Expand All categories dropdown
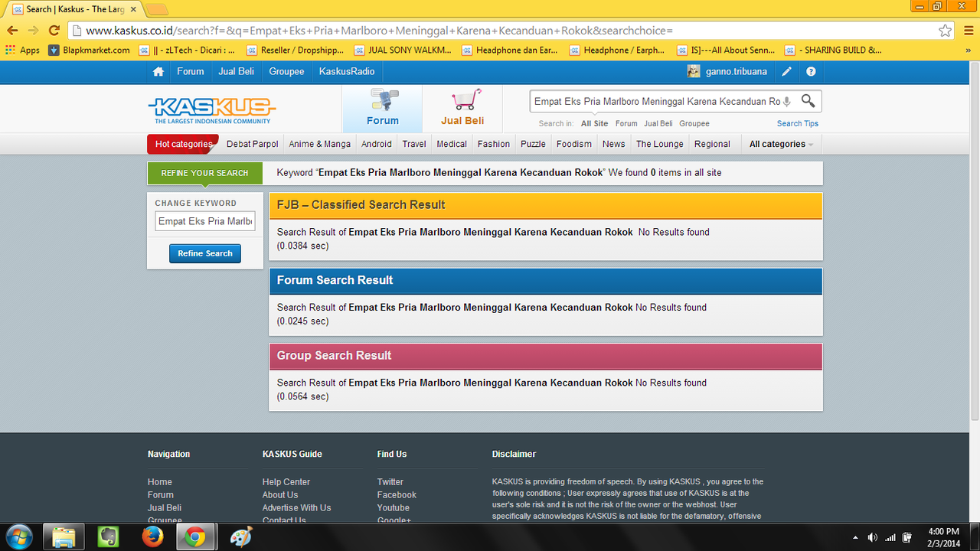This screenshot has width=980, height=551. tap(781, 144)
